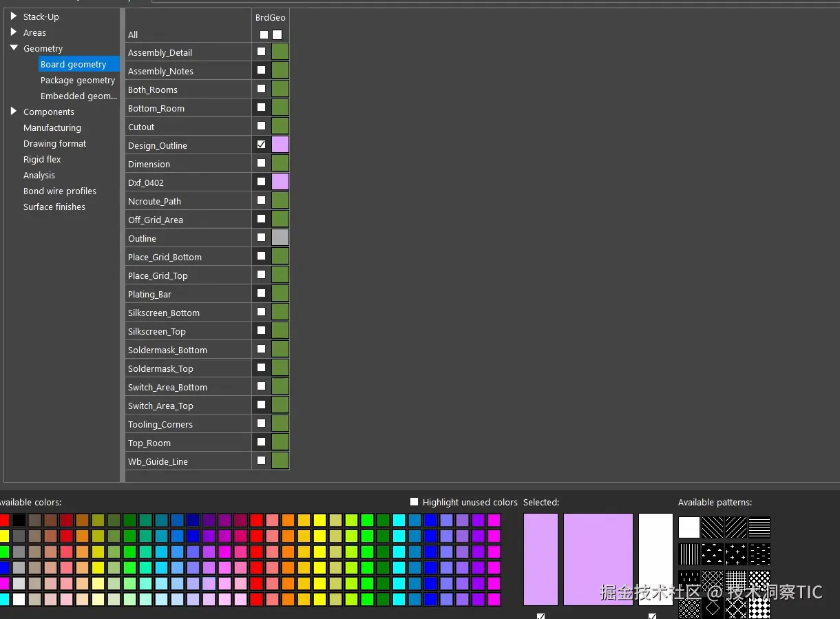Image resolution: width=840 pixels, height=619 pixels.
Task: Choose the backslash diagonal lines pattern
Action: [x=713, y=527]
